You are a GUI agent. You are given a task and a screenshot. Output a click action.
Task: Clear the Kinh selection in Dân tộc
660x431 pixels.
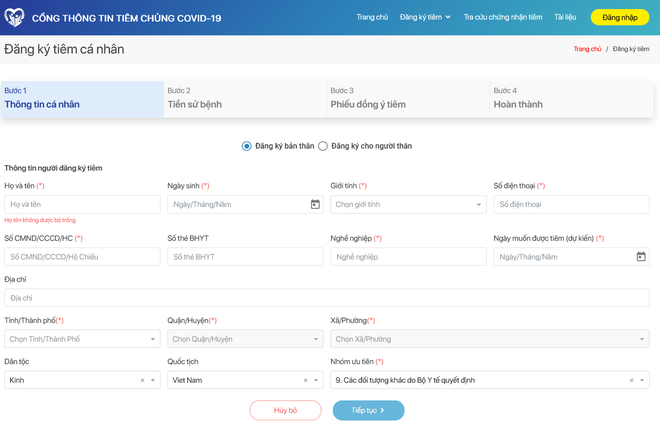point(142,380)
